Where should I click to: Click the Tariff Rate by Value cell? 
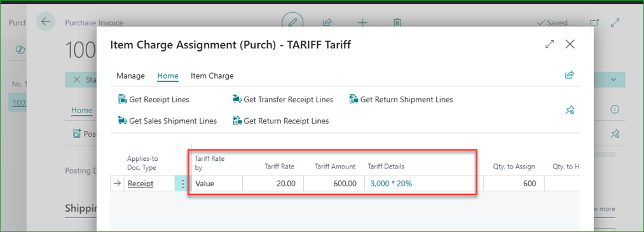click(x=217, y=184)
